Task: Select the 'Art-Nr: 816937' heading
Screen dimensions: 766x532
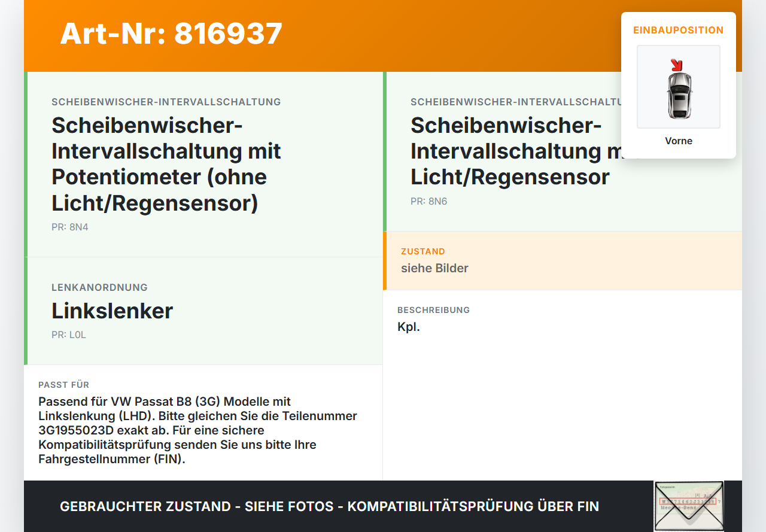Action: [x=171, y=34]
